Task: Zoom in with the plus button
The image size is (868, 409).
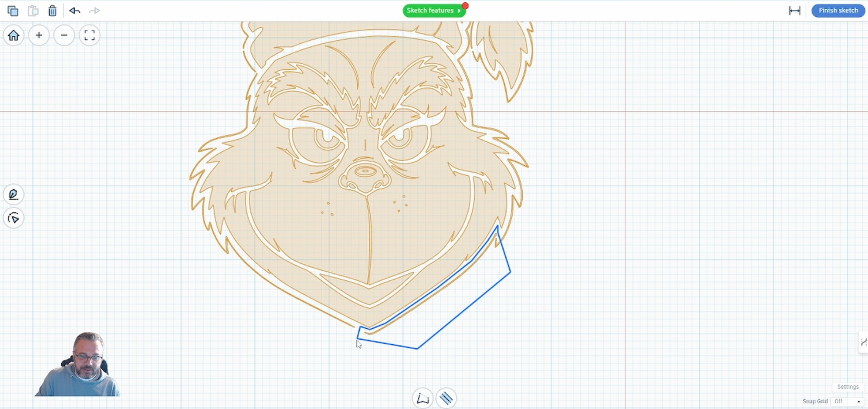Action: [x=39, y=35]
